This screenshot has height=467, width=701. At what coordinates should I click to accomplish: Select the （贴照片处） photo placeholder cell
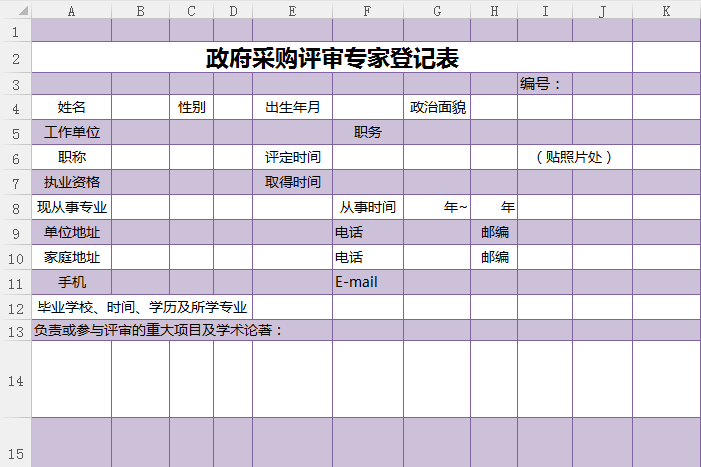(x=574, y=157)
